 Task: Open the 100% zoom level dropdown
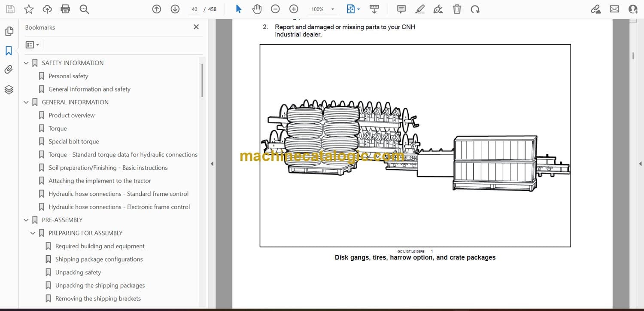(x=332, y=9)
